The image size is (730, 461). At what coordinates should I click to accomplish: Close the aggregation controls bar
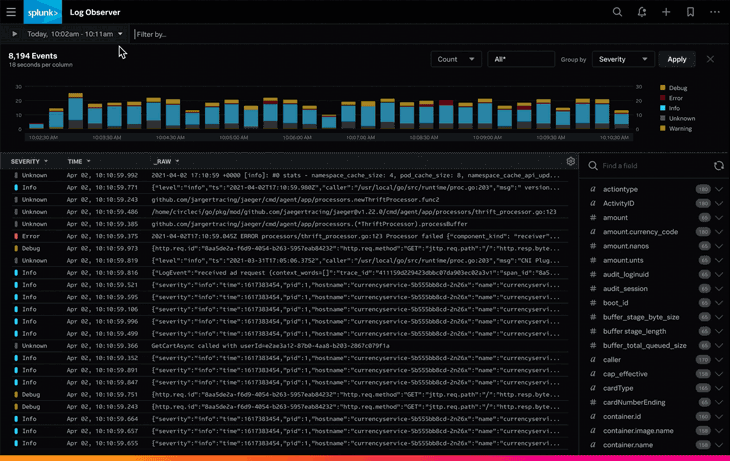710,59
